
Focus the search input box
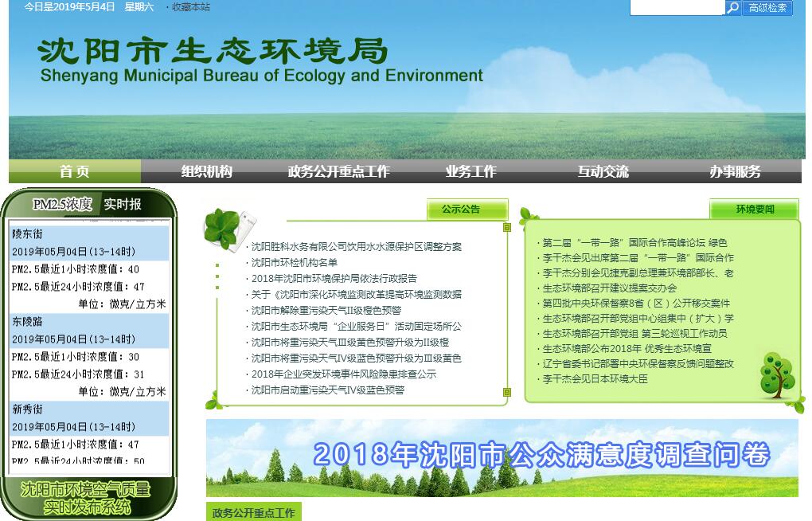coord(677,8)
